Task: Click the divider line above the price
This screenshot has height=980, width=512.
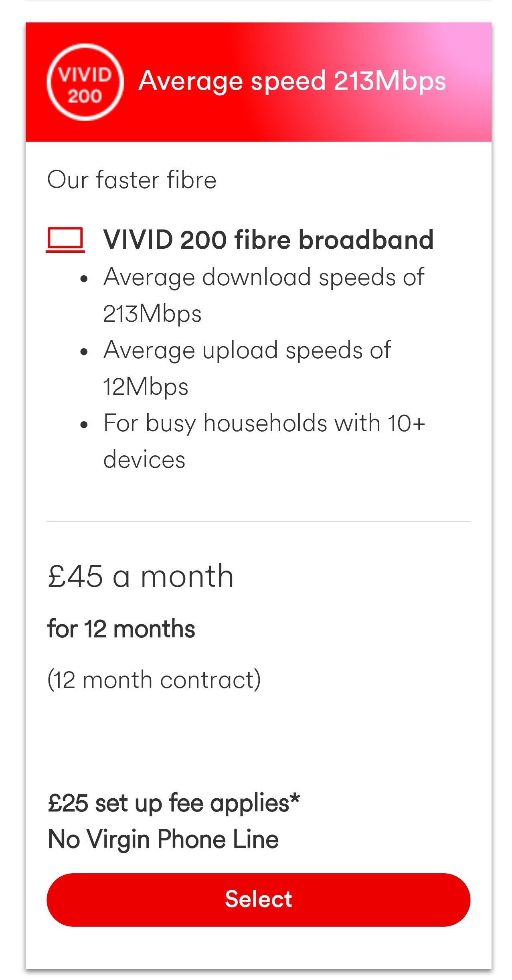Action: (258, 521)
